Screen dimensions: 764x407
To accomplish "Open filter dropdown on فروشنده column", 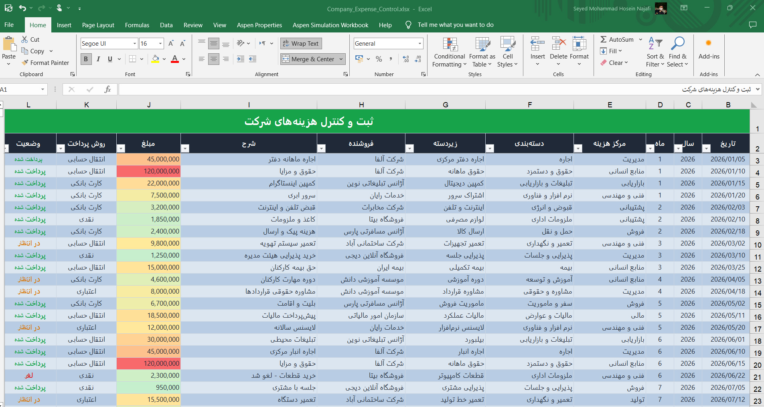I will point(321,148).
